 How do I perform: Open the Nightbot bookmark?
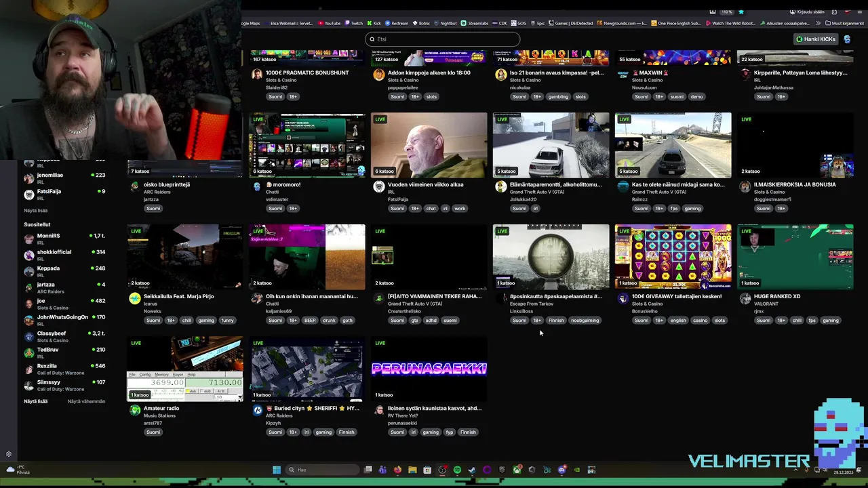coord(446,23)
